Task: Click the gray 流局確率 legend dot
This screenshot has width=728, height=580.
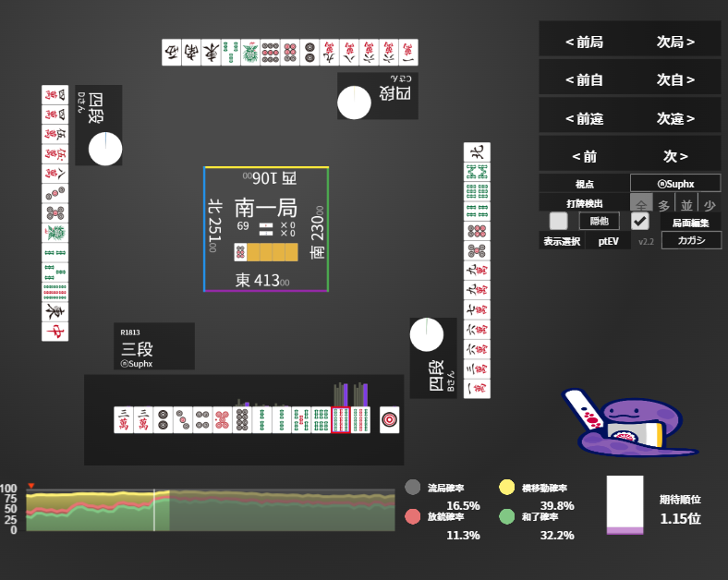Action: tap(413, 488)
